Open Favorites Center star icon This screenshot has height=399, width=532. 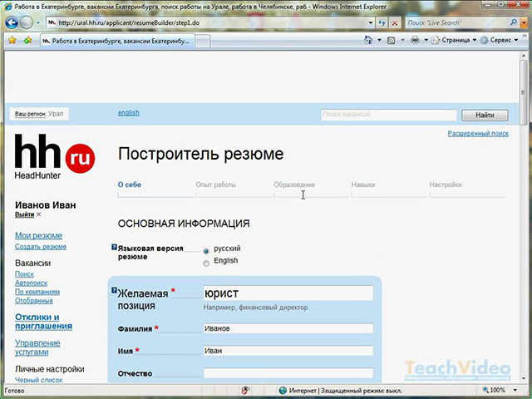click(x=12, y=41)
